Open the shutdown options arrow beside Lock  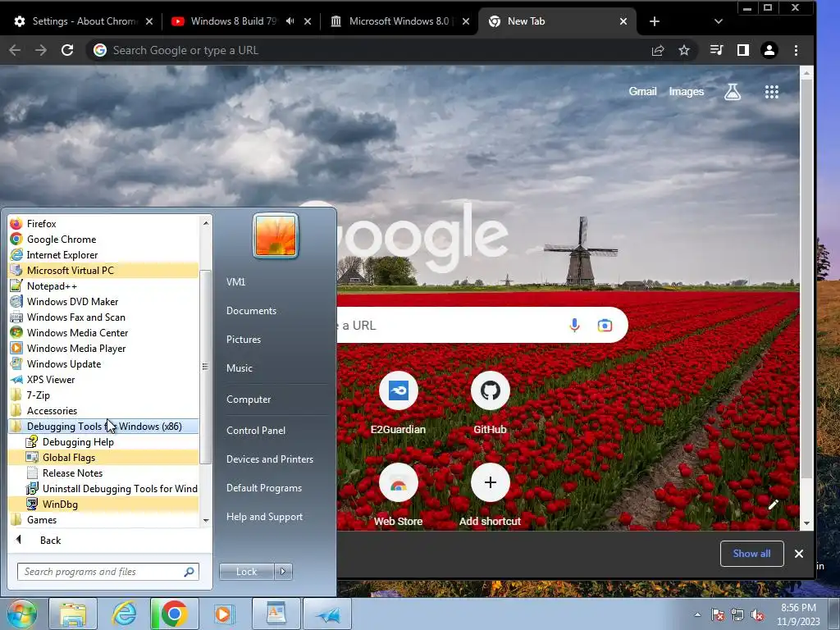point(283,572)
